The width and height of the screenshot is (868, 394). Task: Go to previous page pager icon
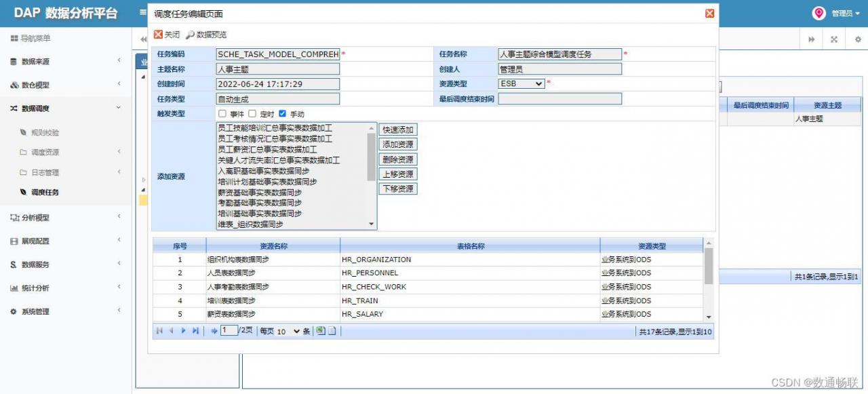coord(171,331)
